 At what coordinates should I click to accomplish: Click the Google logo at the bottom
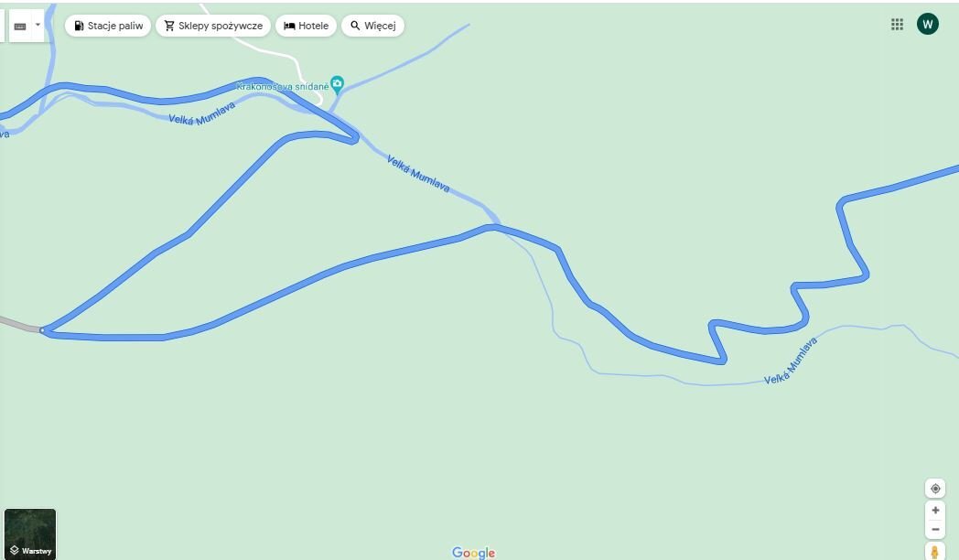473,553
